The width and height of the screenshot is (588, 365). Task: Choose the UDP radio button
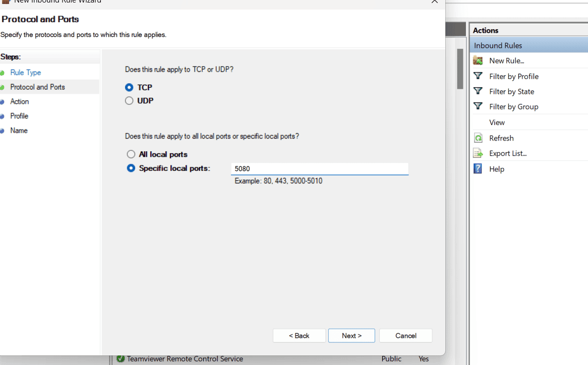click(129, 101)
